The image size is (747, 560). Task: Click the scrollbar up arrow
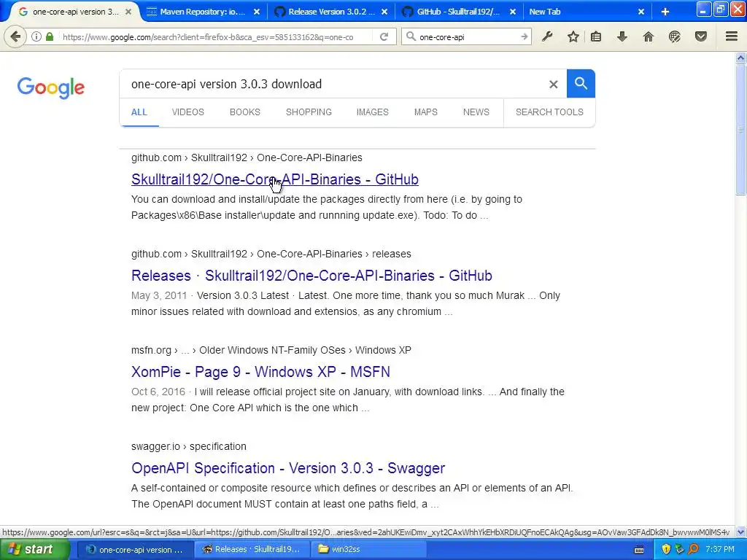click(x=740, y=58)
